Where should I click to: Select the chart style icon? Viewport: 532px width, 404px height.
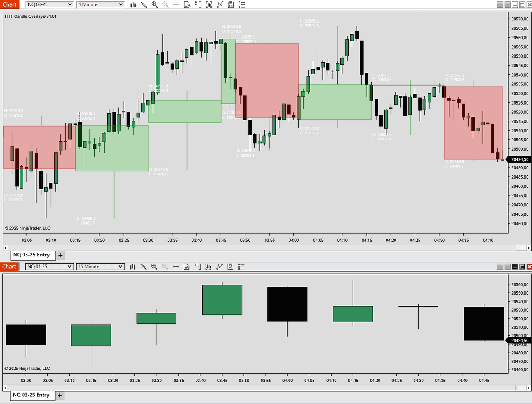(132, 4)
